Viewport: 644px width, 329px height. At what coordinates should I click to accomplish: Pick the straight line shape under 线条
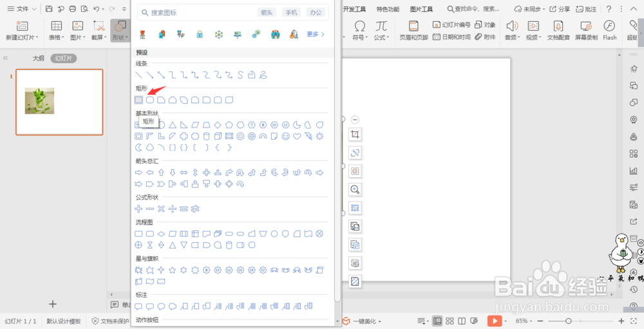pyautogui.click(x=139, y=75)
